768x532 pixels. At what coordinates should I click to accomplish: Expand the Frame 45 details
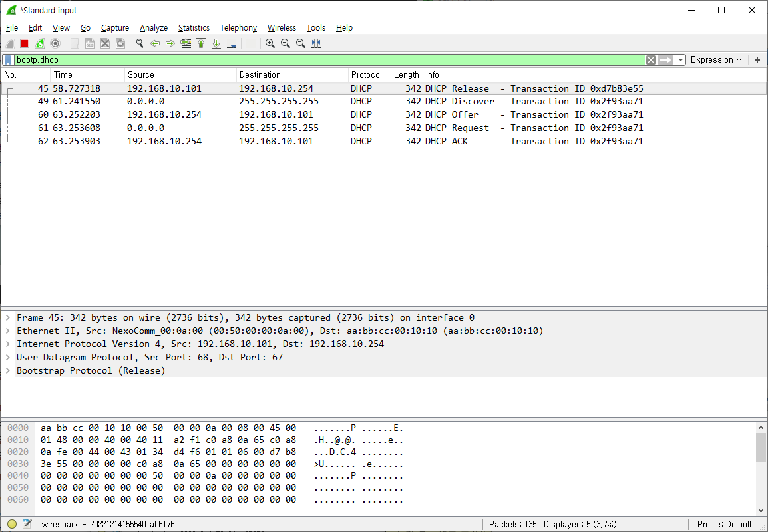click(8, 318)
